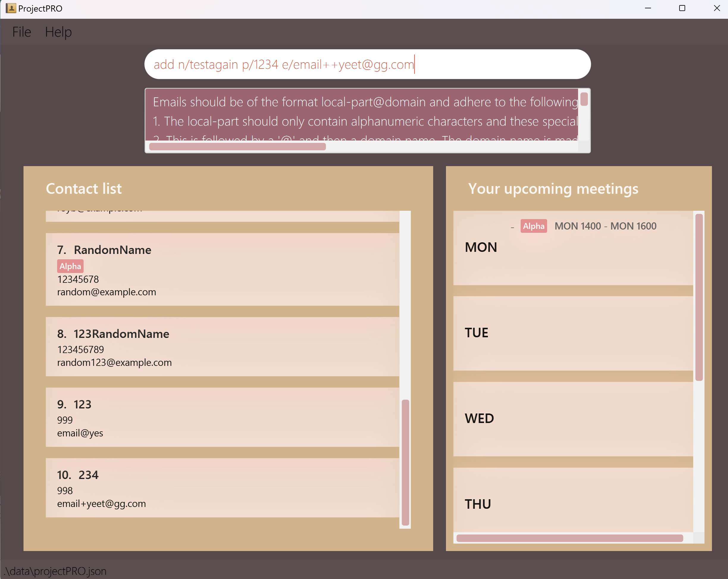Click the error message horizontal scrollbar

tap(237, 146)
